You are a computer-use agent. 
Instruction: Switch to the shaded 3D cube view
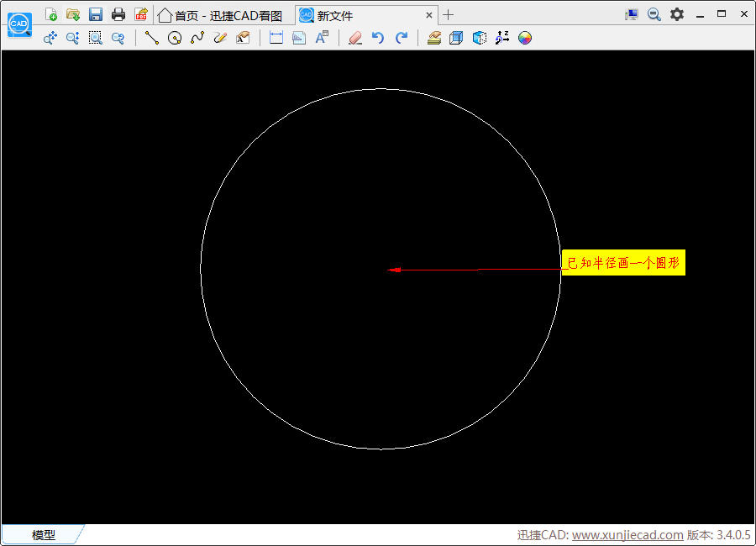[480, 38]
